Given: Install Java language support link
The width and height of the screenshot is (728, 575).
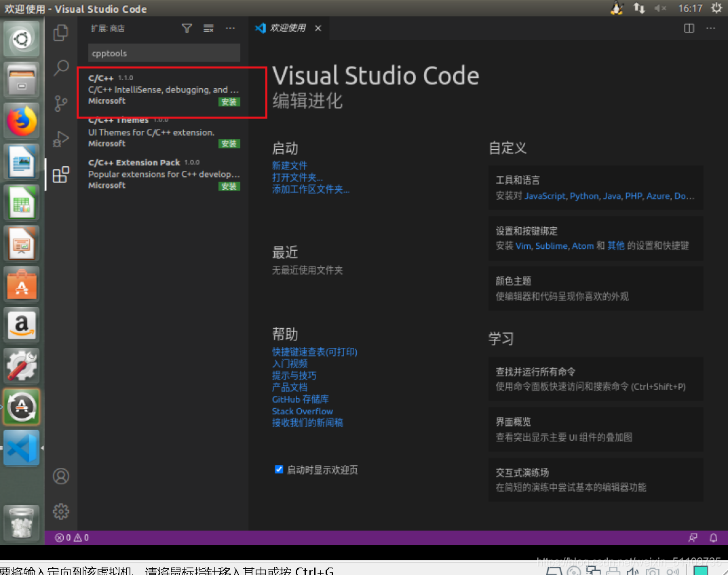Looking at the screenshot, I should click(612, 196).
